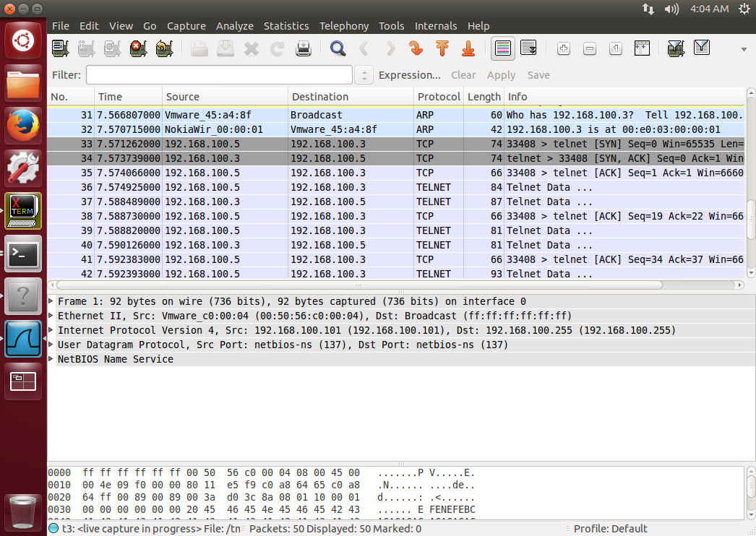
Task: Open the File menu
Action: (61, 26)
